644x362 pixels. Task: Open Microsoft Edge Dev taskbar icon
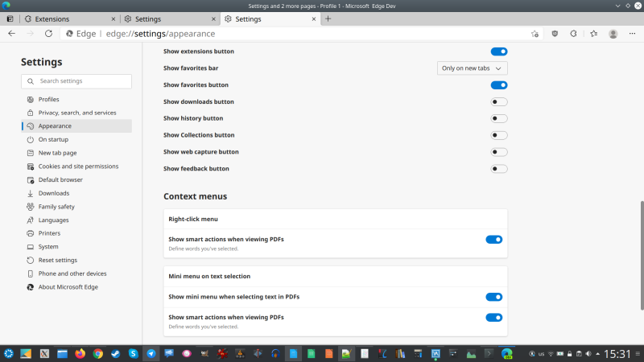507,353
